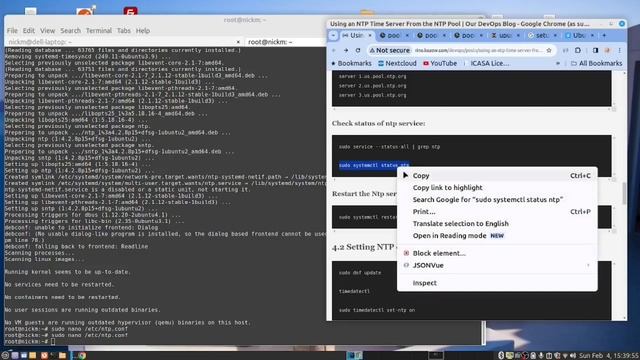Open the terminal Terminal menu

pyautogui.click(x=99, y=31)
